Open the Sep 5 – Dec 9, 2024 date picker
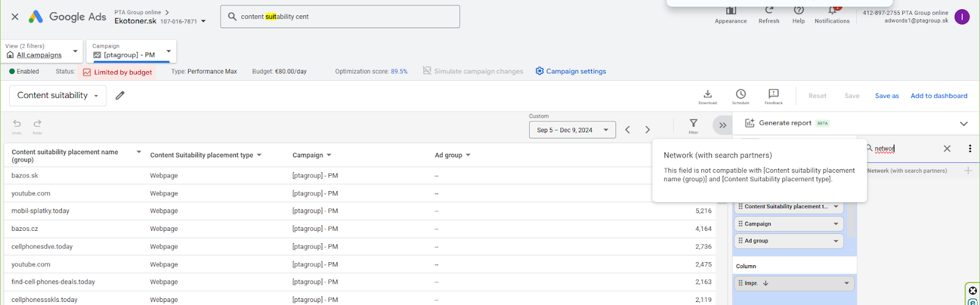 coord(572,130)
